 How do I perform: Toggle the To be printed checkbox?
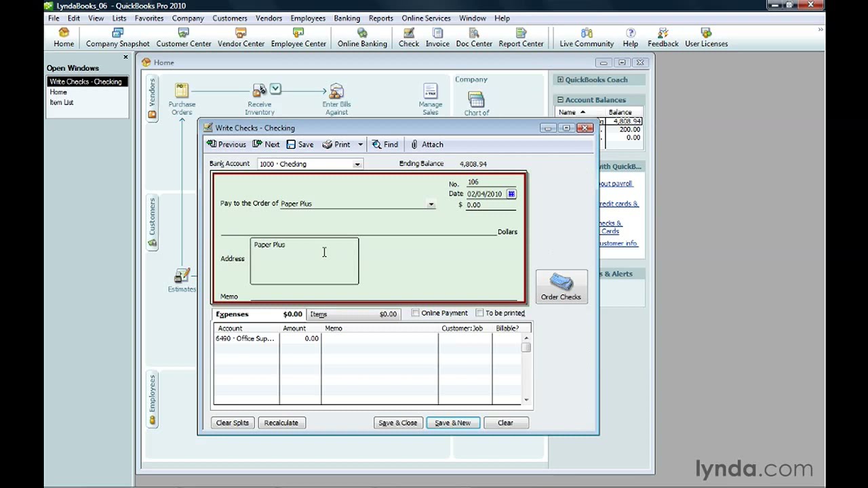click(x=479, y=313)
